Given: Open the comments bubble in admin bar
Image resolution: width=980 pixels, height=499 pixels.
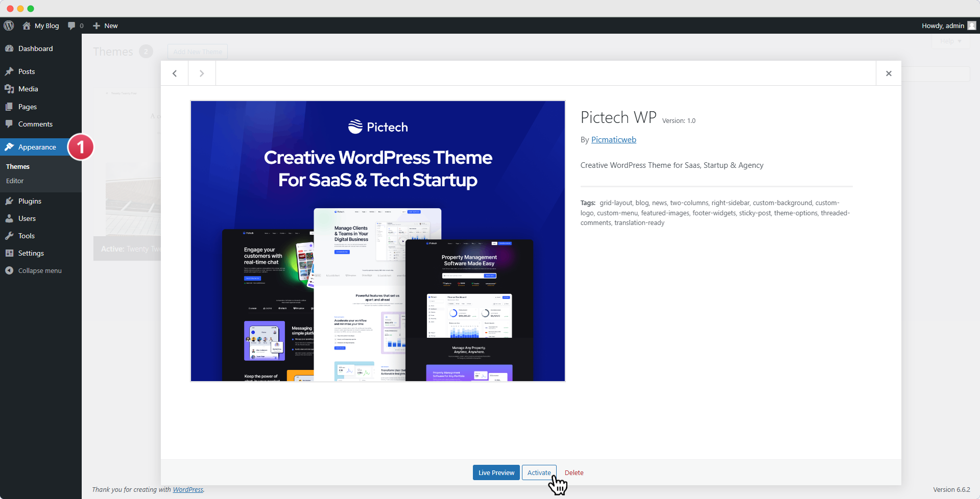Looking at the screenshot, I should tap(76, 26).
